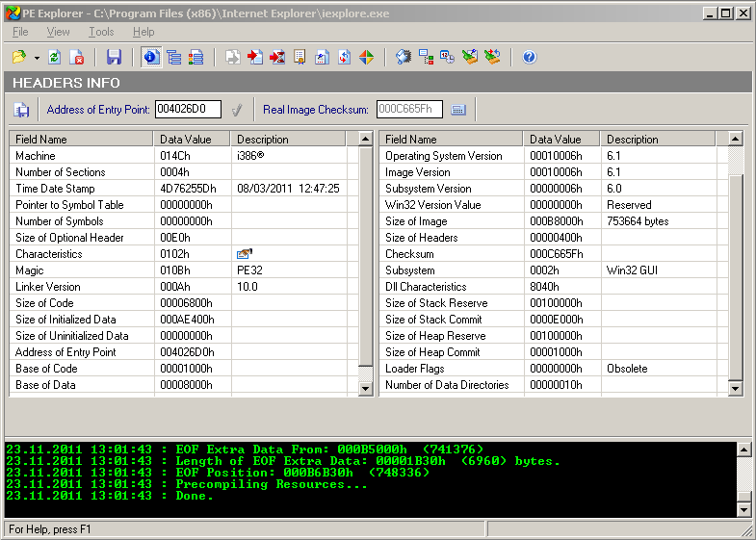Open the Tools menu
Screen dimensions: 756x540
pyautogui.click(x=101, y=32)
